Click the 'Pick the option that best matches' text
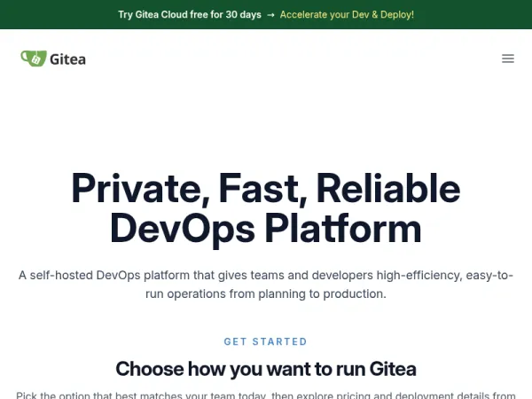532x399 pixels. pos(266,395)
